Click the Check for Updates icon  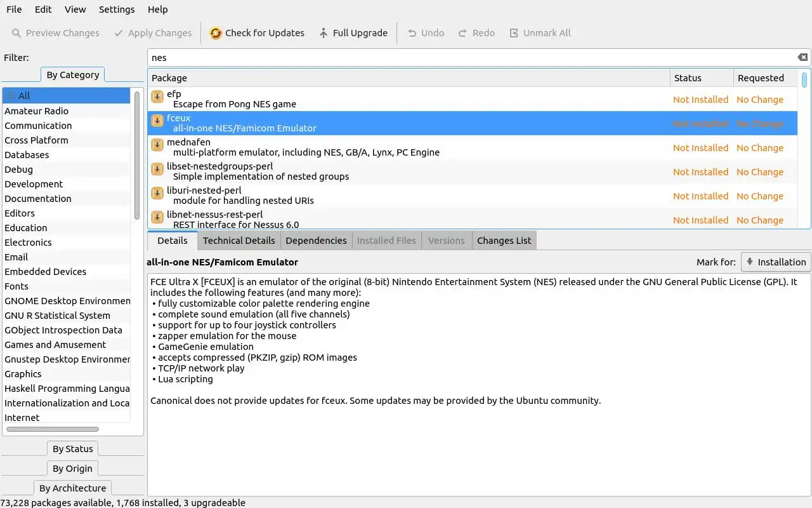coord(216,33)
